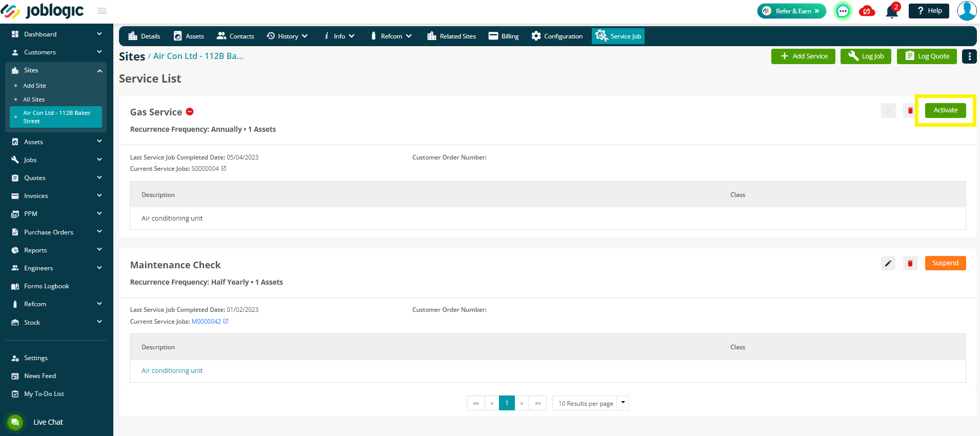Switch to the Details tab
Screen dimensions: 980x436
[144, 36]
